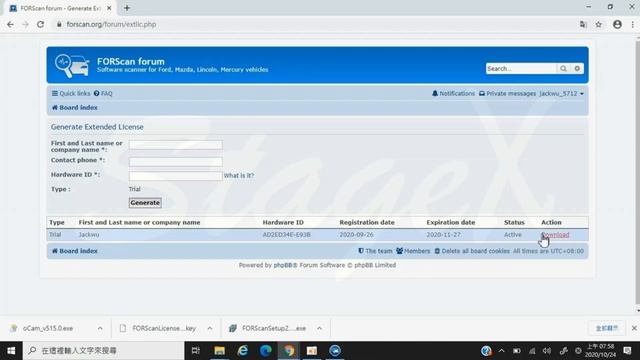Open the translate page icon in address bar
640x360 pixels.
(x=583, y=24)
